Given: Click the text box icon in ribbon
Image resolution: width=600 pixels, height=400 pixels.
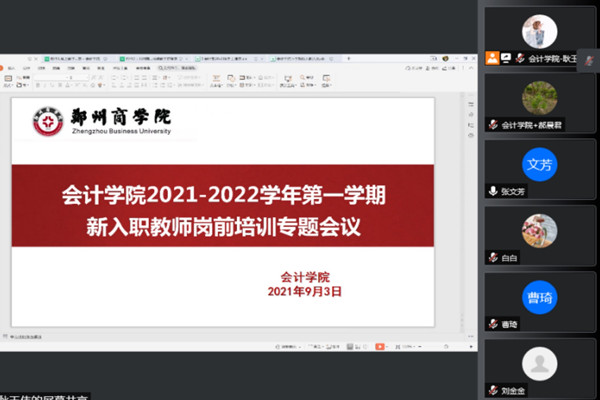Looking at the screenshot, I should (216, 78).
